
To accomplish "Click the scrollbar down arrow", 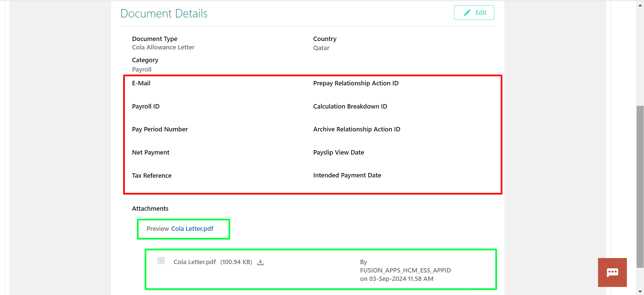I will [x=640, y=292].
